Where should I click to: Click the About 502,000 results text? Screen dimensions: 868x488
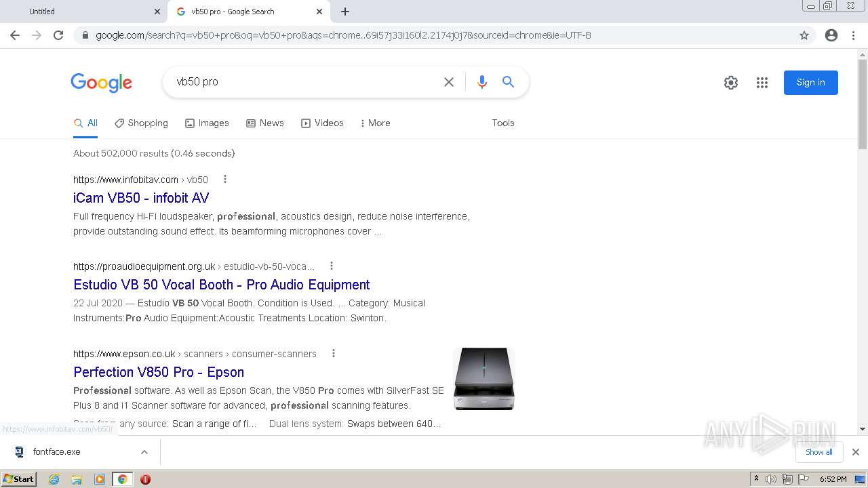coord(154,153)
